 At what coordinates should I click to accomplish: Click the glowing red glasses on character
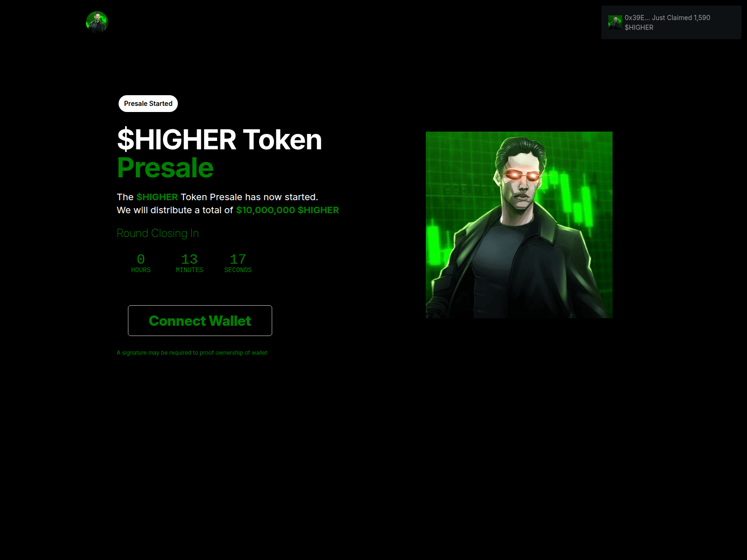click(522, 175)
